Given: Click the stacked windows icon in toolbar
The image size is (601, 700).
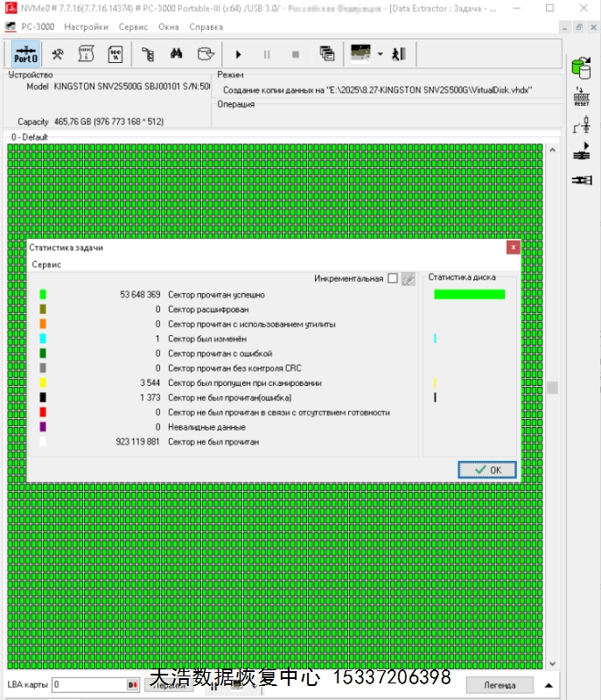Looking at the screenshot, I should tap(327, 54).
